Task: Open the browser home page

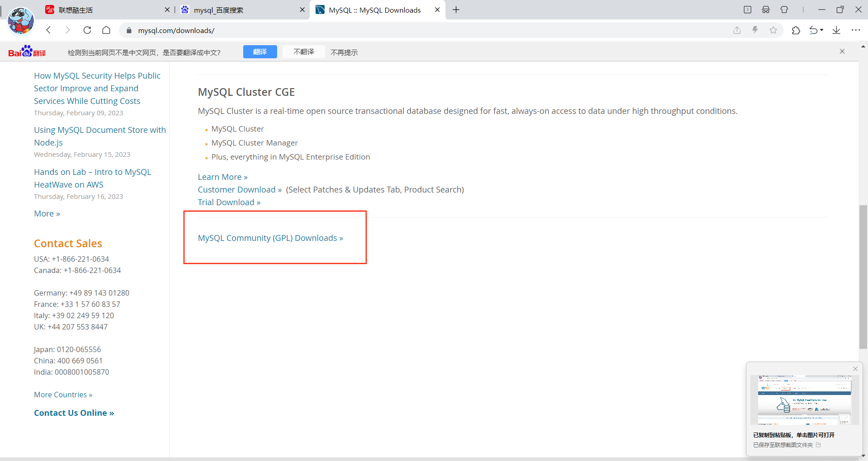Action: point(106,30)
